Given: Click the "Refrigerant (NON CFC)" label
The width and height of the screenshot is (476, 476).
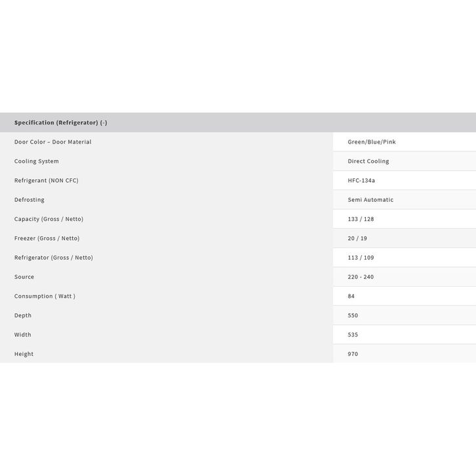Looking at the screenshot, I should [x=47, y=180].
